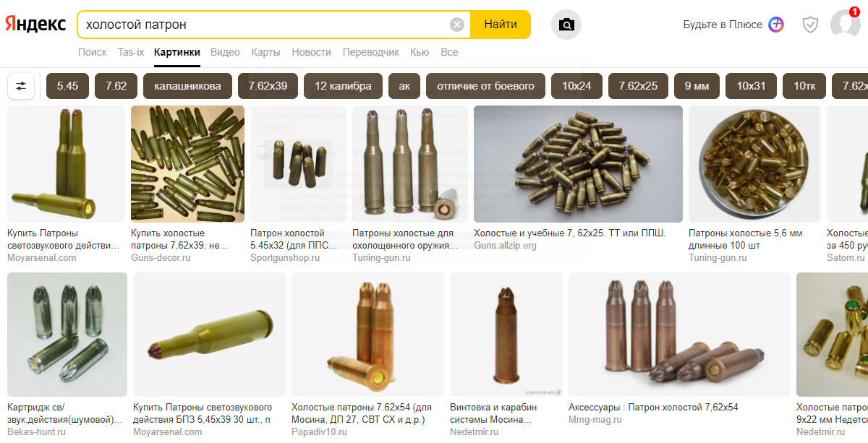This screenshot has width=868, height=443.
Task: Expand the Все services menu
Action: click(449, 52)
